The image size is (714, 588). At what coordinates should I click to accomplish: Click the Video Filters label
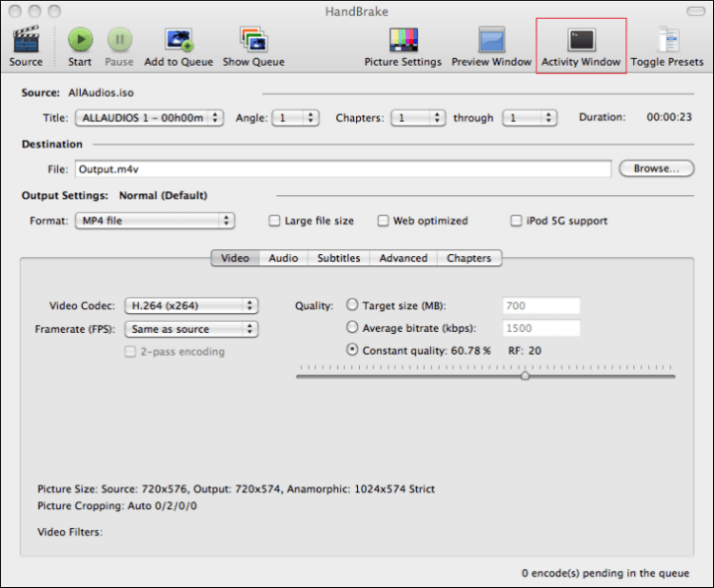69,532
